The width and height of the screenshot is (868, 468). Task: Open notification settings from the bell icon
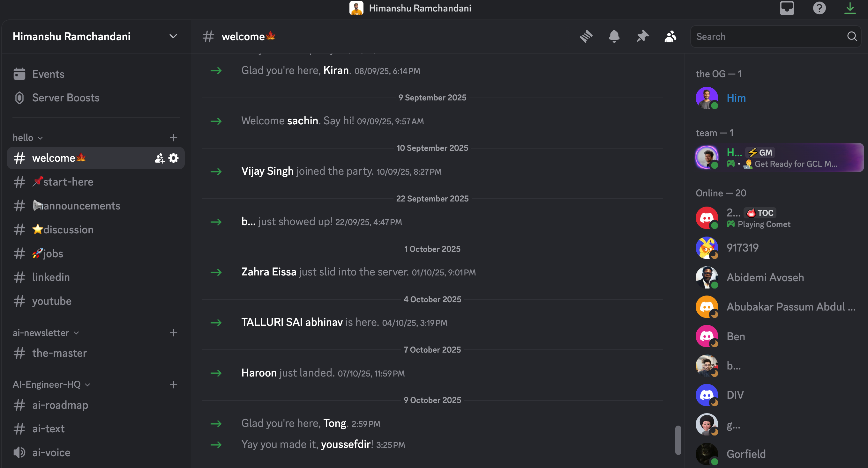614,36
